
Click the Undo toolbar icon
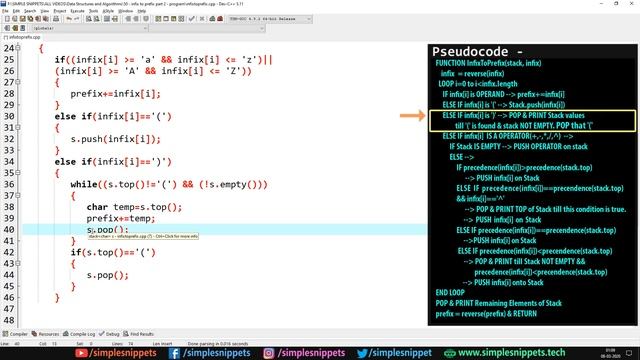coord(69,19)
